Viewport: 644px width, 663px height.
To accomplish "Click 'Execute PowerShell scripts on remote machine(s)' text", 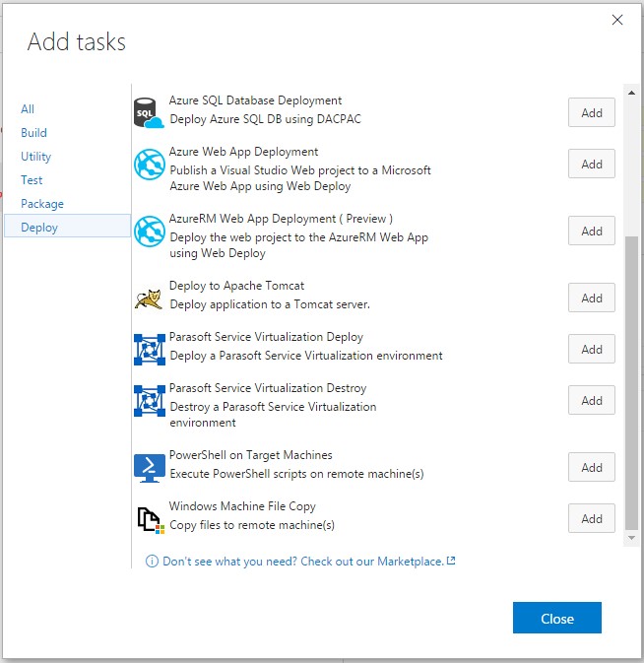I will (296, 474).
